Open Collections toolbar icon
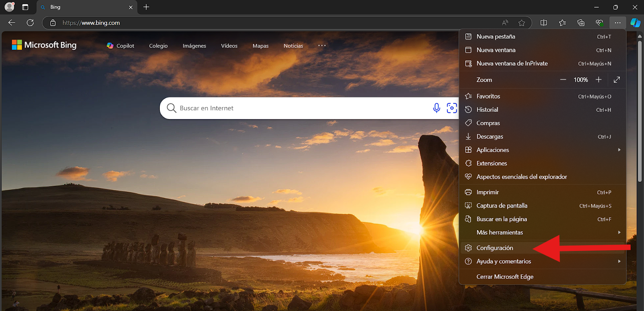The height and width of the screenshot is (311, 644). click(581, 23)
